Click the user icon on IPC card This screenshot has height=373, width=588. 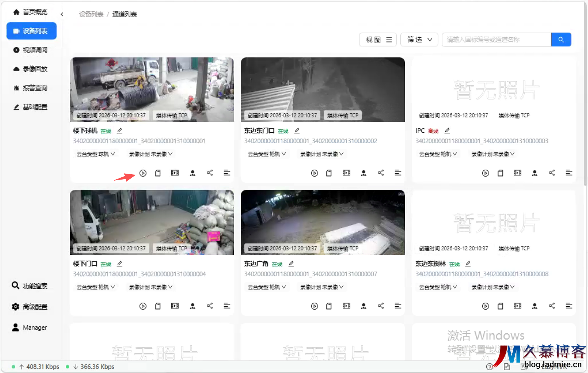coord(535,173)
